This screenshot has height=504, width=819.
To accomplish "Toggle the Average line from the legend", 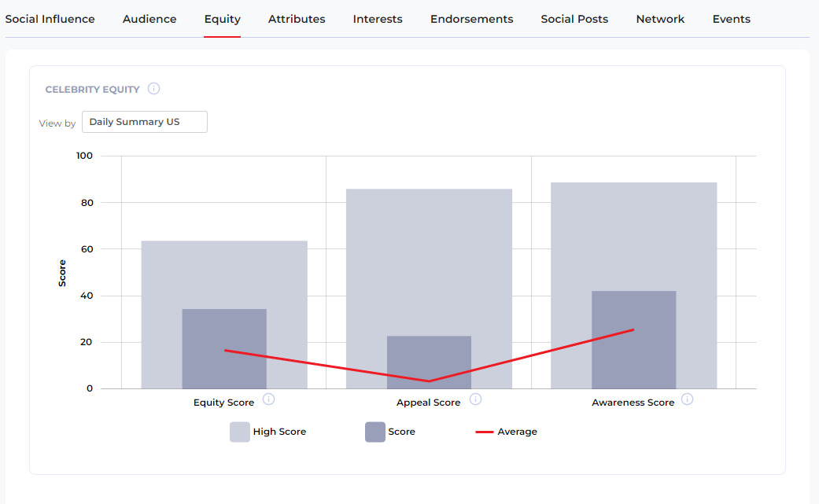I will coord(517,431).
